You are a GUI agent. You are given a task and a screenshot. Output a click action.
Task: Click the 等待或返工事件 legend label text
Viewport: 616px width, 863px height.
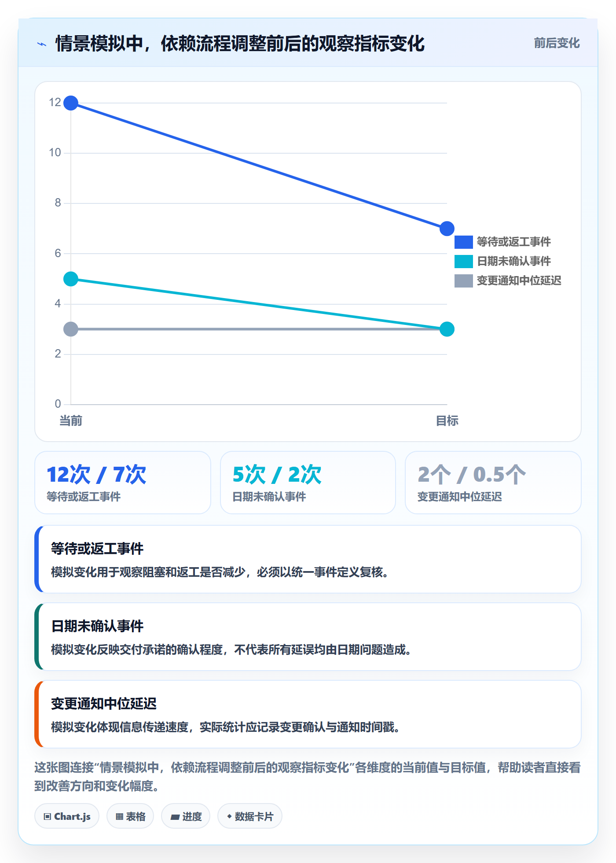pyautogui.click(x=514, y=242)
